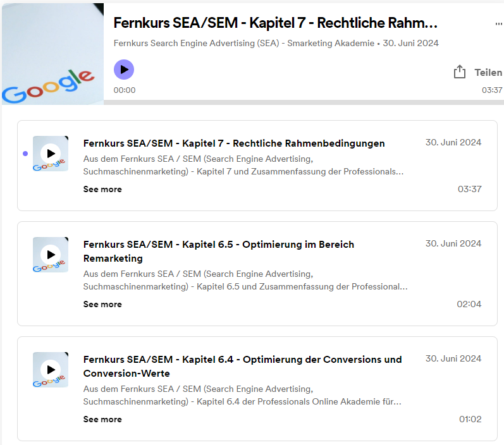
Task: Click the purple unplayed dot indicator
Action: pyautogui.click(x=25, y=153)
